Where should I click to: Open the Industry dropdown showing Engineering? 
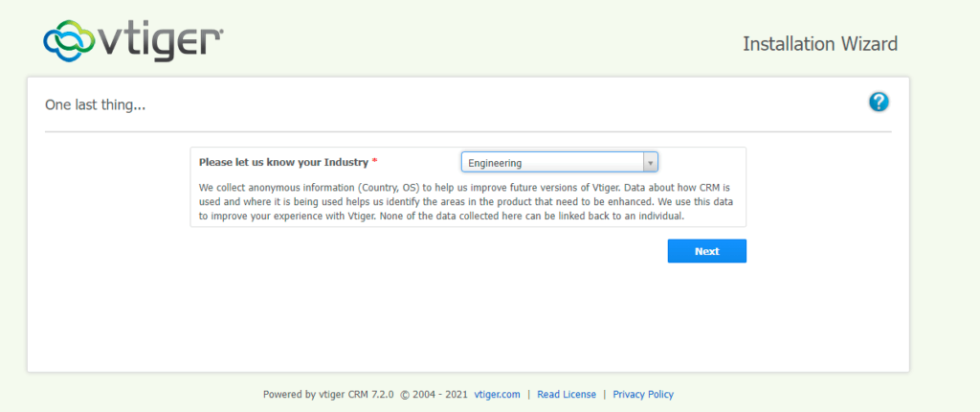(x=559, y=163)
